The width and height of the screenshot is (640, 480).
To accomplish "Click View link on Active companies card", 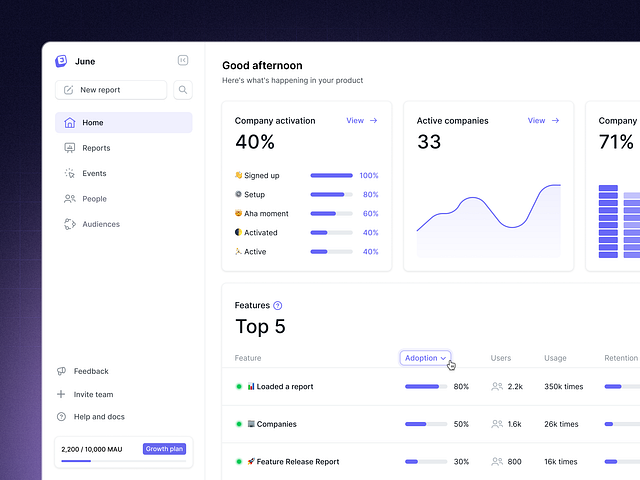I will coord(543,121).
